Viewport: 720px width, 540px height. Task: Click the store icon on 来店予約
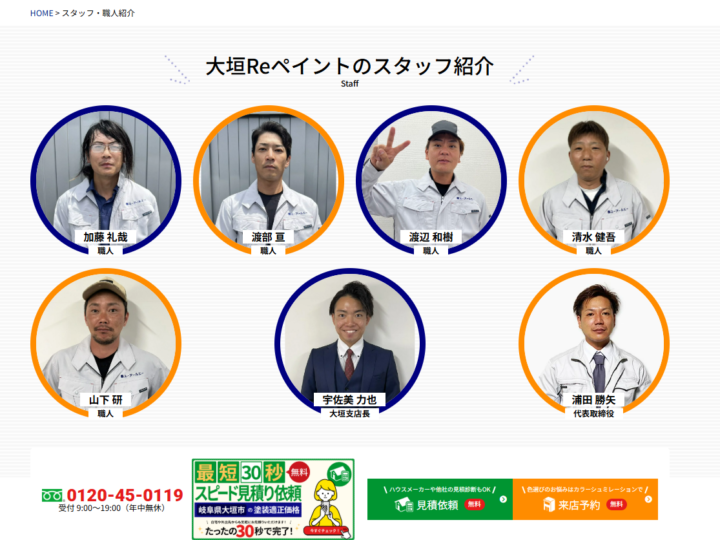click(x=549, y=505)
